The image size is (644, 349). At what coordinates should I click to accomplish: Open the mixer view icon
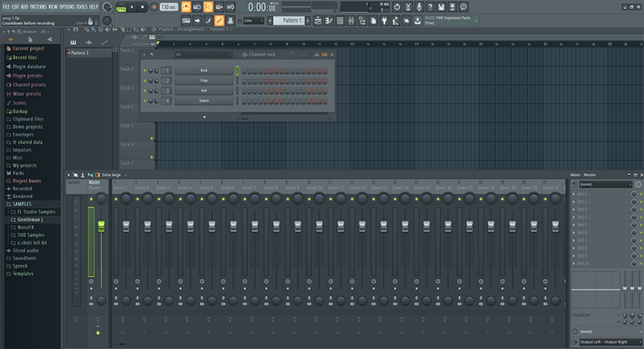coord(351,21)
